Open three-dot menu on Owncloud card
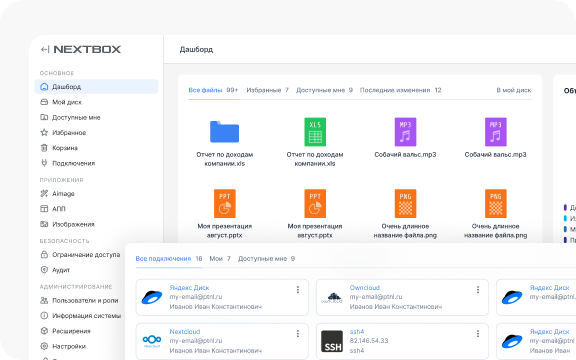The height and width of the screenshot is (360, 576). point(478,290)
